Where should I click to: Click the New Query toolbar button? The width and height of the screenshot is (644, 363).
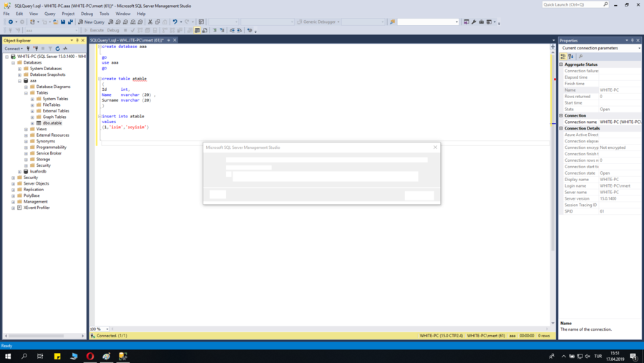(x=91, y=21)
